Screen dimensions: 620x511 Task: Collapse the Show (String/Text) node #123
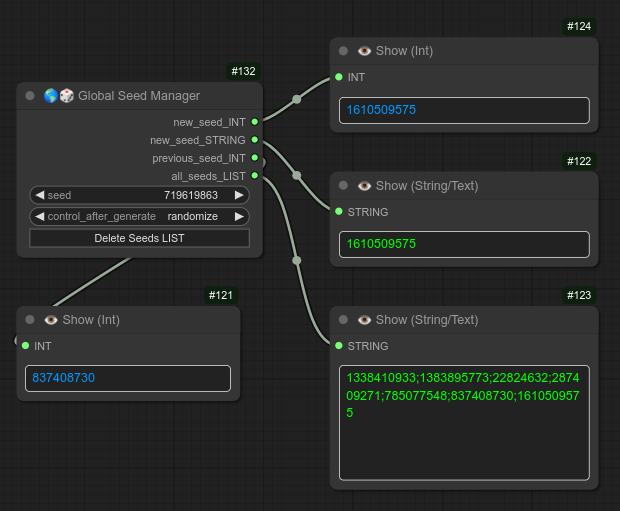tap(343, 320)
